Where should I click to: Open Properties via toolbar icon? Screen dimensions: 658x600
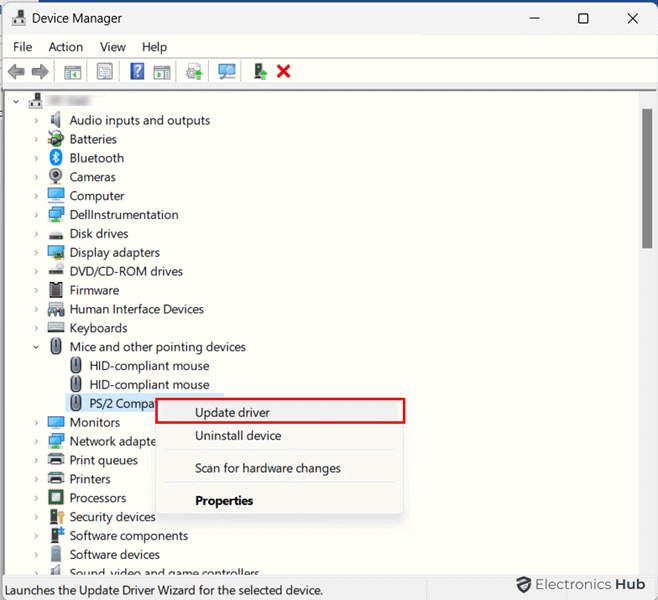tap(104, 72)
